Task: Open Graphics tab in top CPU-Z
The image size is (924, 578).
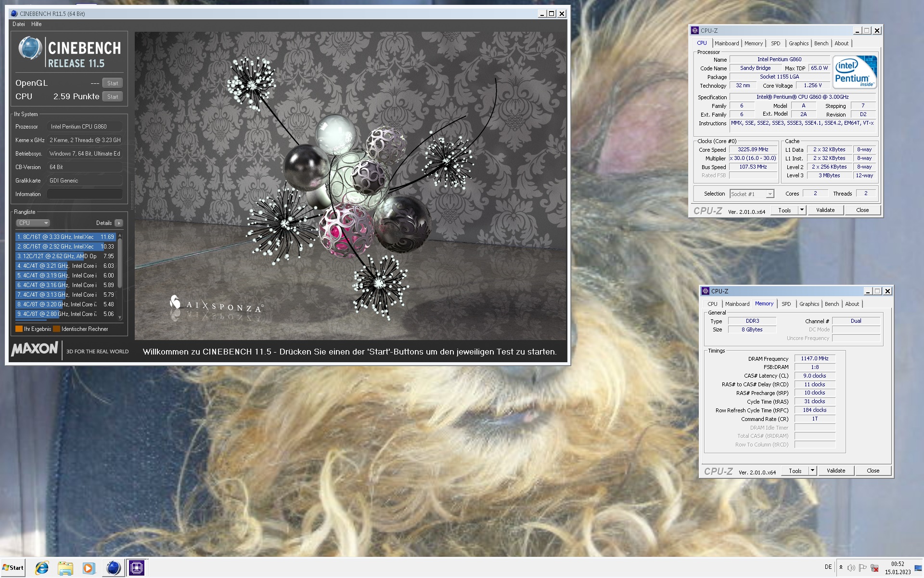Action: (798, 43)
